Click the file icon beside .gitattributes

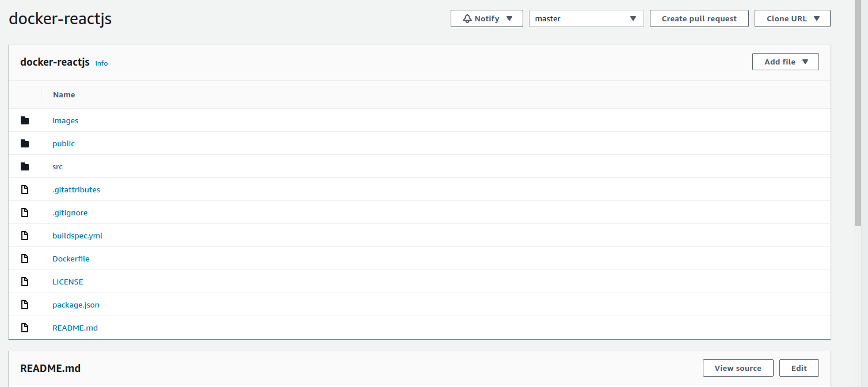25,189
